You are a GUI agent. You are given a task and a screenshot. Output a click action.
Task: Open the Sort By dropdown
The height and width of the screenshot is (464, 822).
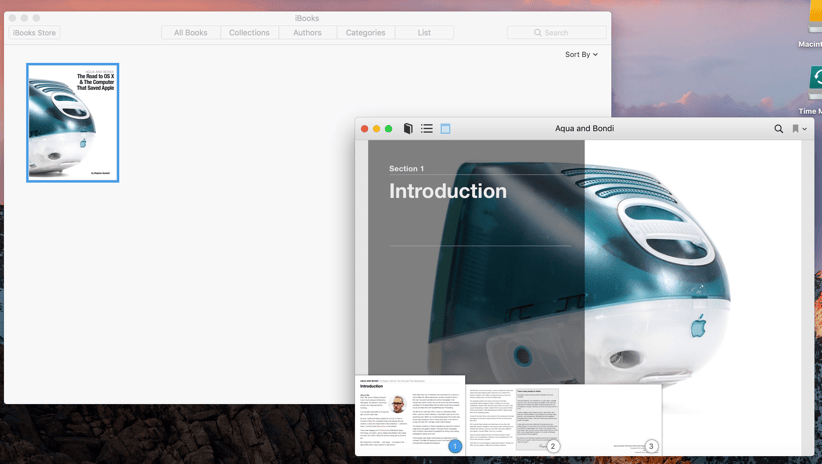[581, 55]
